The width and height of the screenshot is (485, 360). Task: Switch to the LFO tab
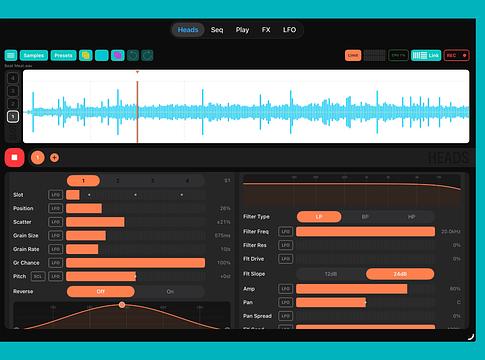click(289, 30)
